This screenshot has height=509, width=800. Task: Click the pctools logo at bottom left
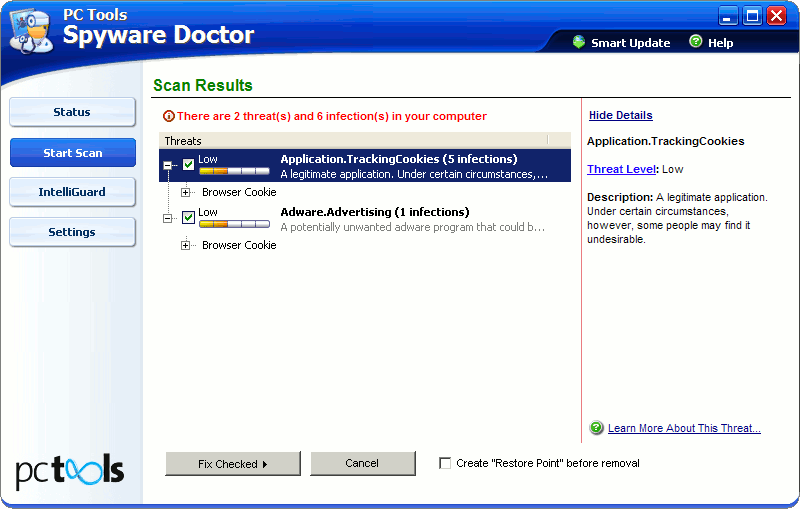(70, 471)
